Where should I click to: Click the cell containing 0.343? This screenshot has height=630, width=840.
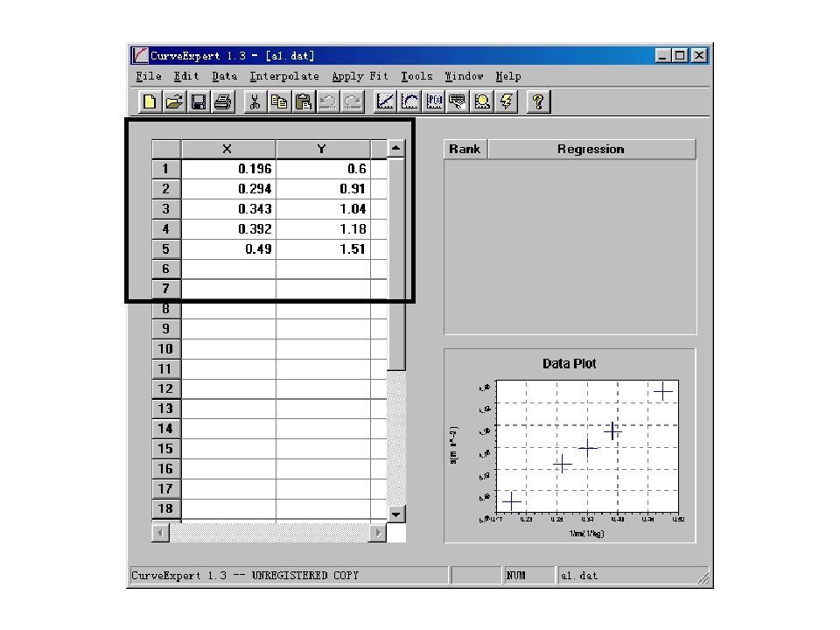point(228,209)
